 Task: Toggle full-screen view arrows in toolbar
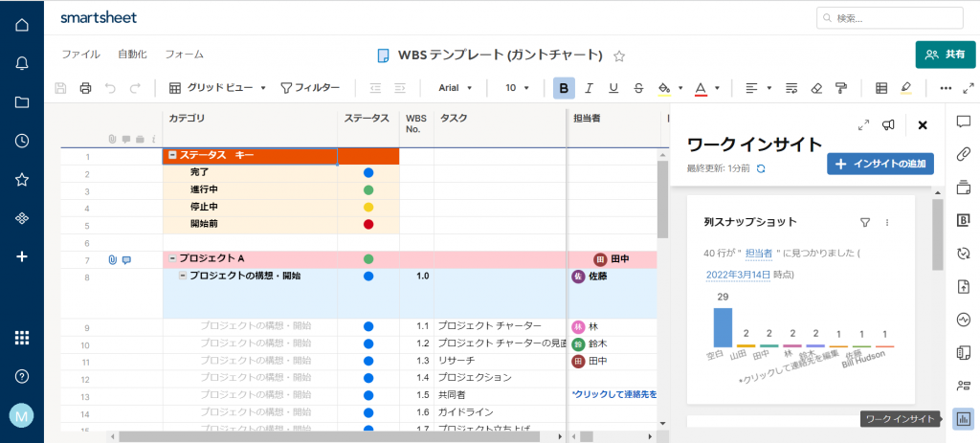tap(969, 88)
